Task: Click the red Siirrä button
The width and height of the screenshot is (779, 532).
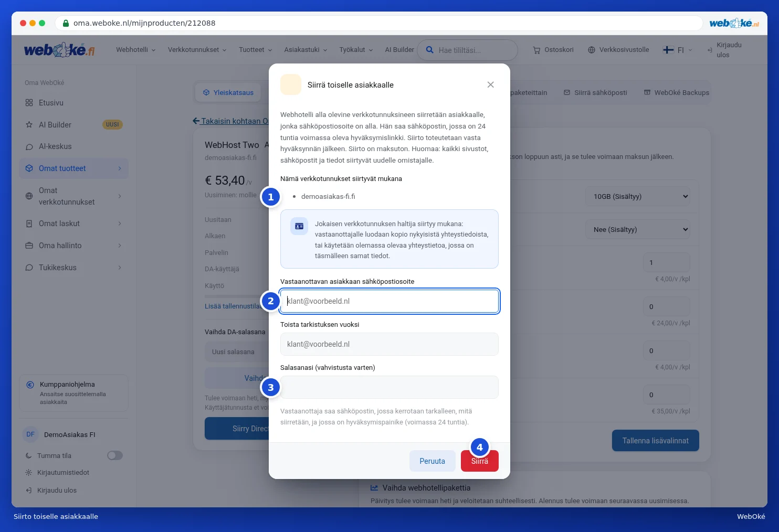Action: pyautogui.click(x=480, y=461)
